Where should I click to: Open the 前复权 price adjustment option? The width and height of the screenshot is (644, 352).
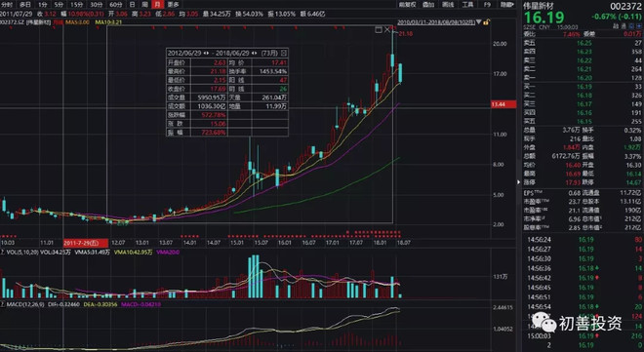(x=408, y=5)
